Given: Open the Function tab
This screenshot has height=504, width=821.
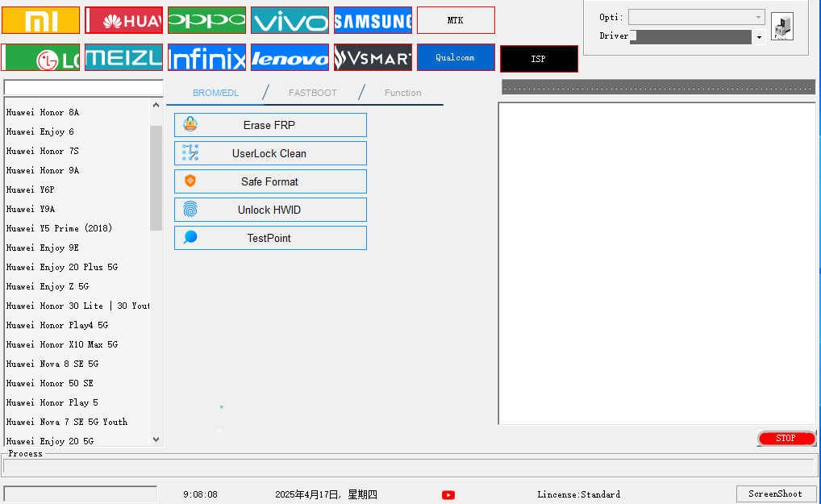Looking at the screenshot, I should 402,93.
